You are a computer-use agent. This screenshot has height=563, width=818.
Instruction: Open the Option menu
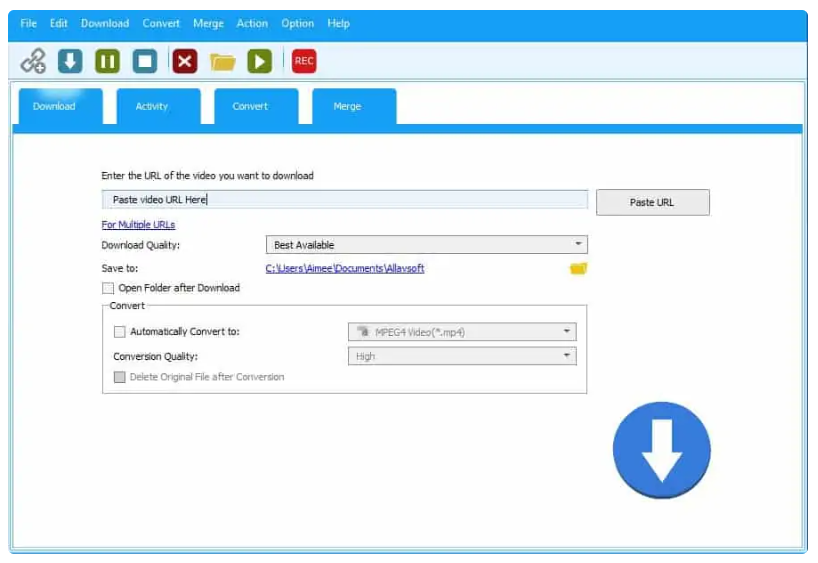[x=297, y=23]
